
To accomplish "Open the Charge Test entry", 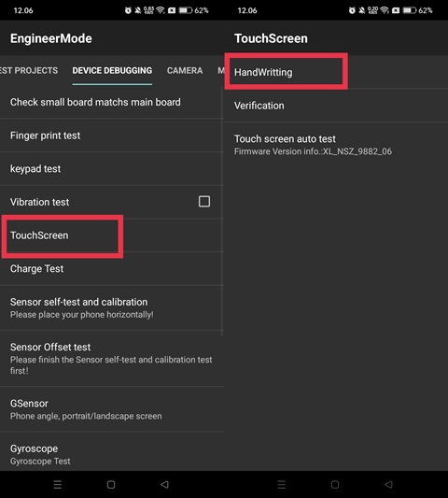I will (x=112, y=269).
